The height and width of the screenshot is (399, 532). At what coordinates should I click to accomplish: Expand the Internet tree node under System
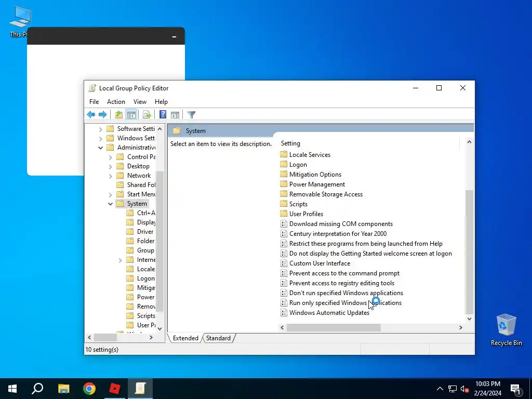[x=120, y=260]
